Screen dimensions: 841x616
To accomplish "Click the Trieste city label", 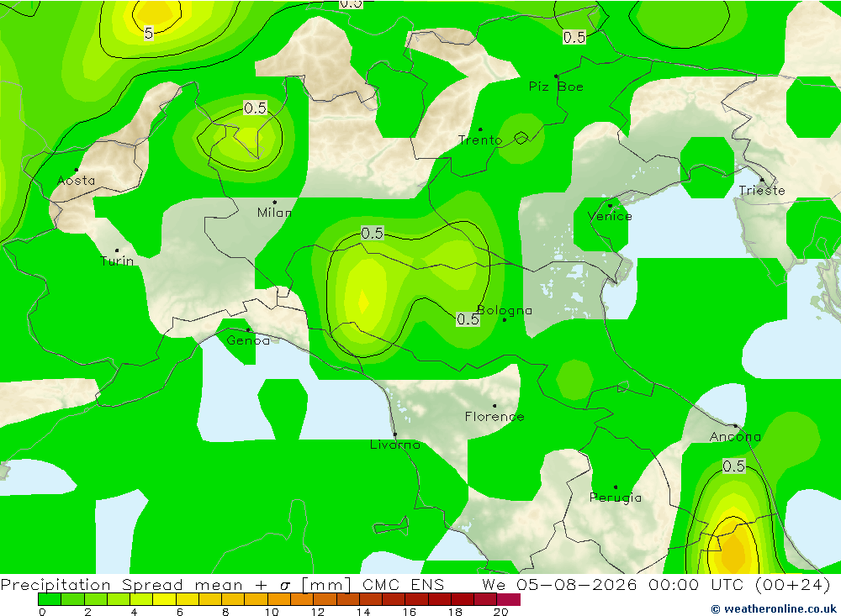I will tap(762, 190).
